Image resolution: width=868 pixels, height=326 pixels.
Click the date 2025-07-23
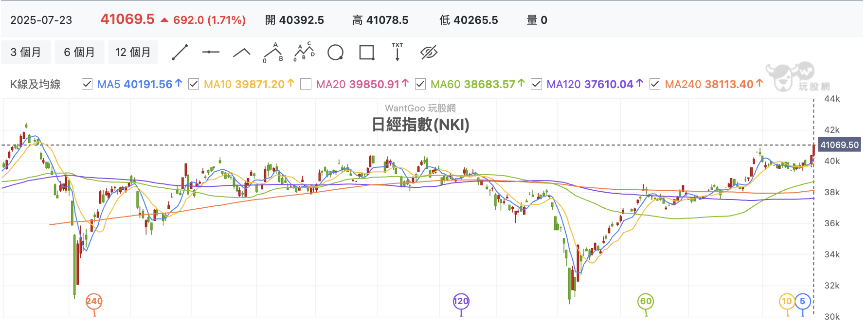pos(41,20)
